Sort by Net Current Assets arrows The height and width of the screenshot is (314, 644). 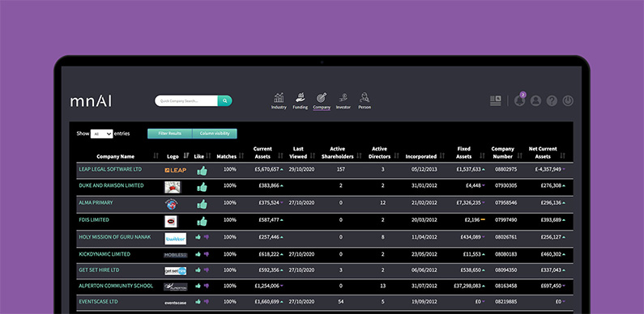click(563, 156)
